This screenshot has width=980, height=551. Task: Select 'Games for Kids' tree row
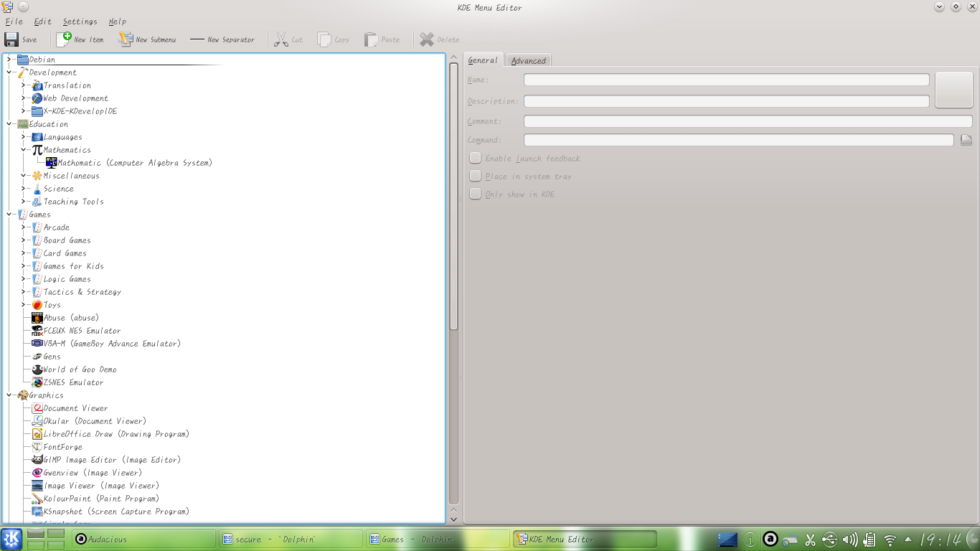(73, 266)
